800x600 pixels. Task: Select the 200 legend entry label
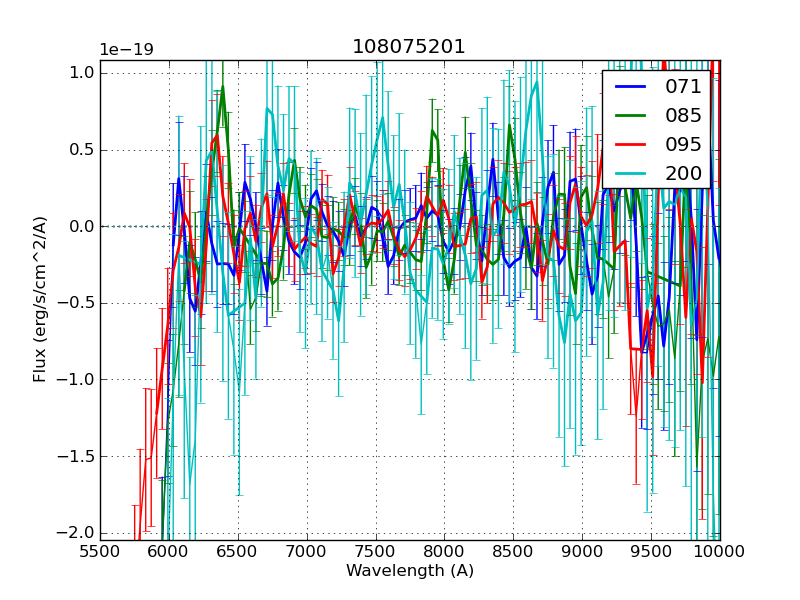click(683, 174)
